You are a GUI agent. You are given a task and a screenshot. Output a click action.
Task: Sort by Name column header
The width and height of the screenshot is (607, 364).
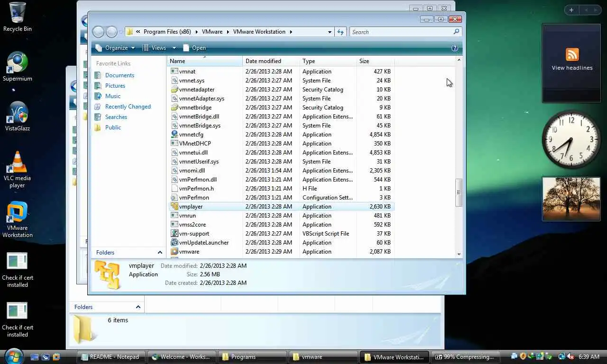[x=204, y=61]
